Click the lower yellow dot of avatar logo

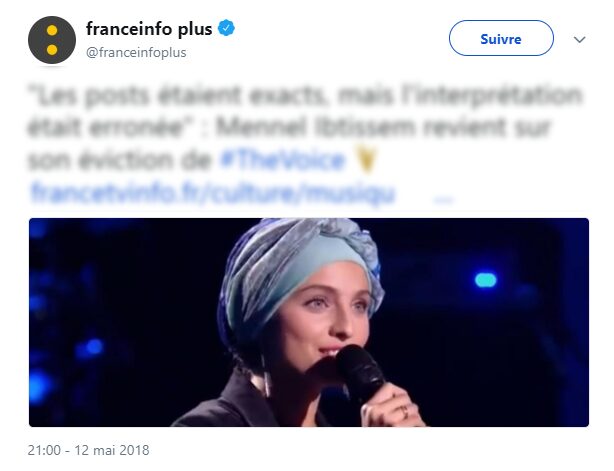(x=52, y=50)
